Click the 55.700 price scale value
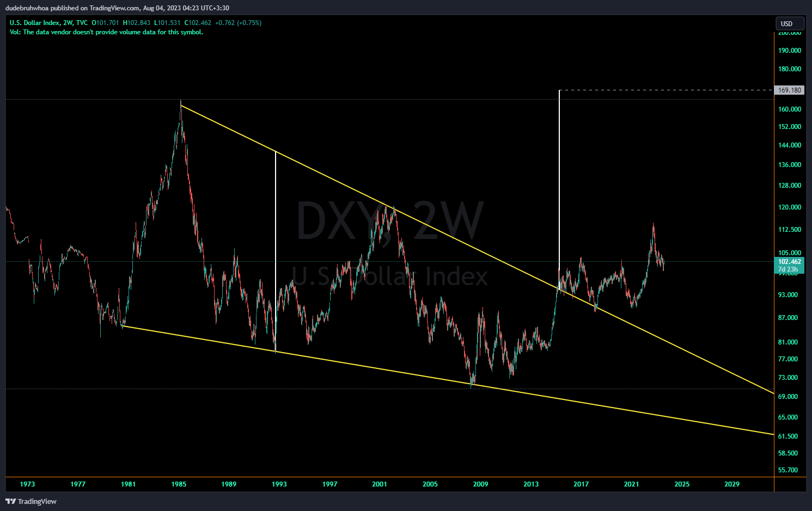Viewport: 812px width, 511px height. [x=788, y=470]
